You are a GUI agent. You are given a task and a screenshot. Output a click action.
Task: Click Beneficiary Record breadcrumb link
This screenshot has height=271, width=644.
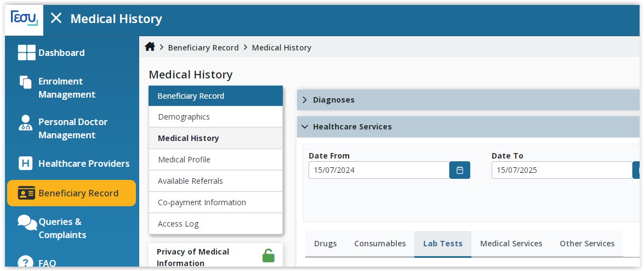click(203, 47)
